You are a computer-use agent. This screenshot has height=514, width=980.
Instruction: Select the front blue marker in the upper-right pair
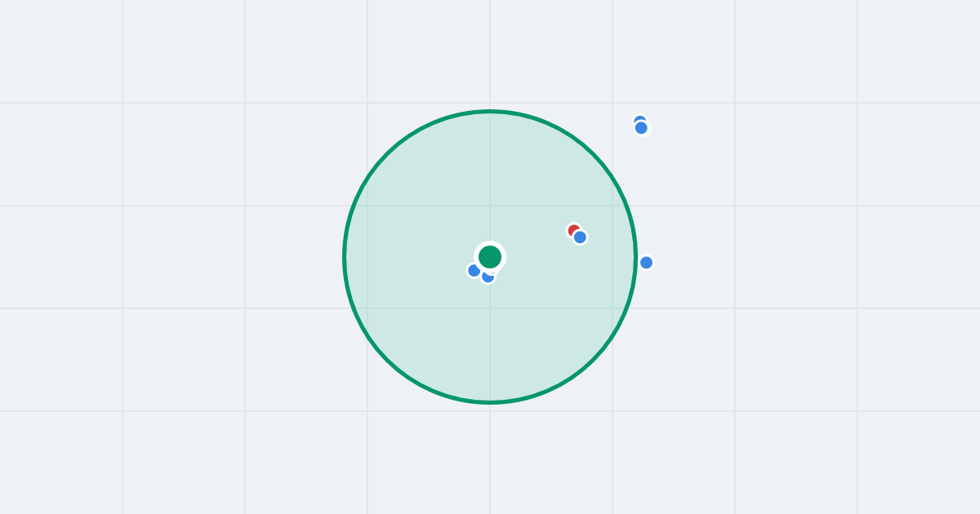[x=641, y=128]
